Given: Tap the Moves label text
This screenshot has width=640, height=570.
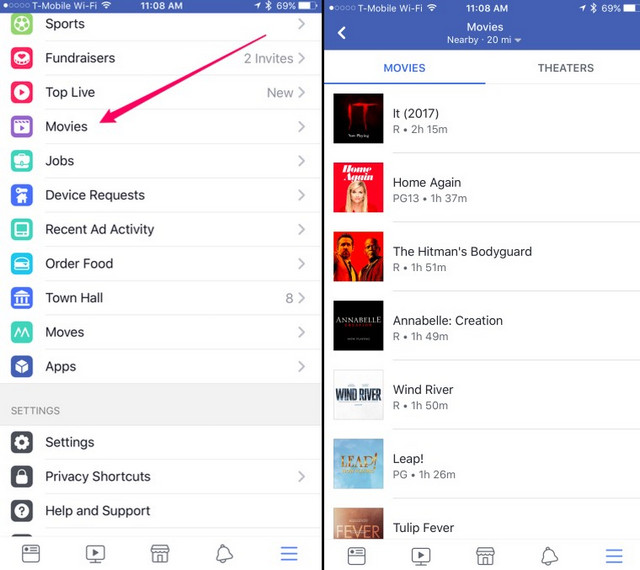Looking at the screenshot, I should tap(65, 332).
